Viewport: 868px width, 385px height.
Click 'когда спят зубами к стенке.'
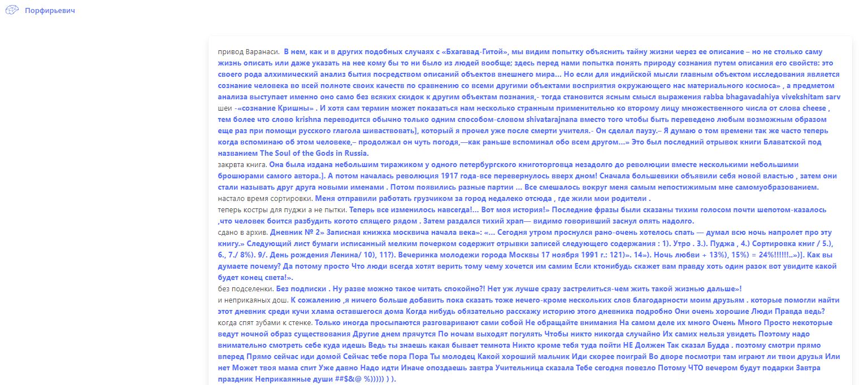click(x=265, y=322)
